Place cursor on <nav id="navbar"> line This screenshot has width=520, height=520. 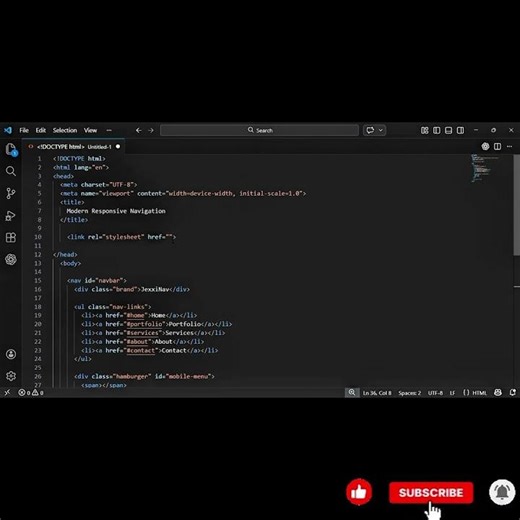point(97,281)
